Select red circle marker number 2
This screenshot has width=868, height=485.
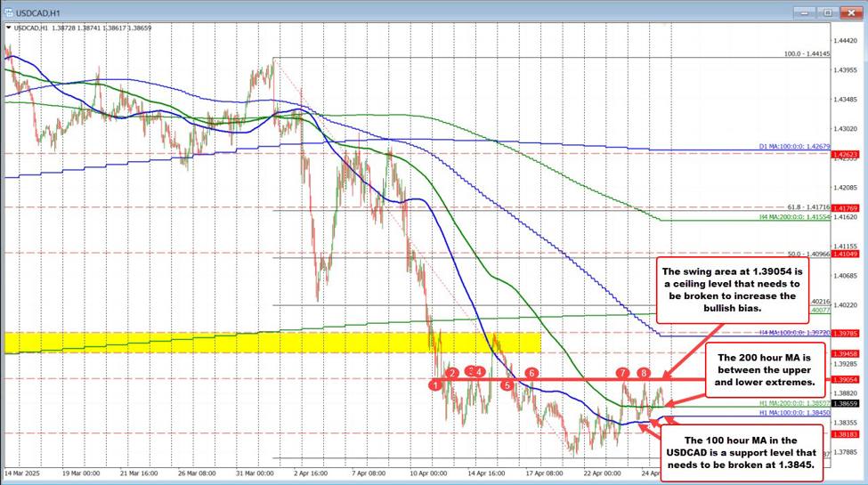452,372
